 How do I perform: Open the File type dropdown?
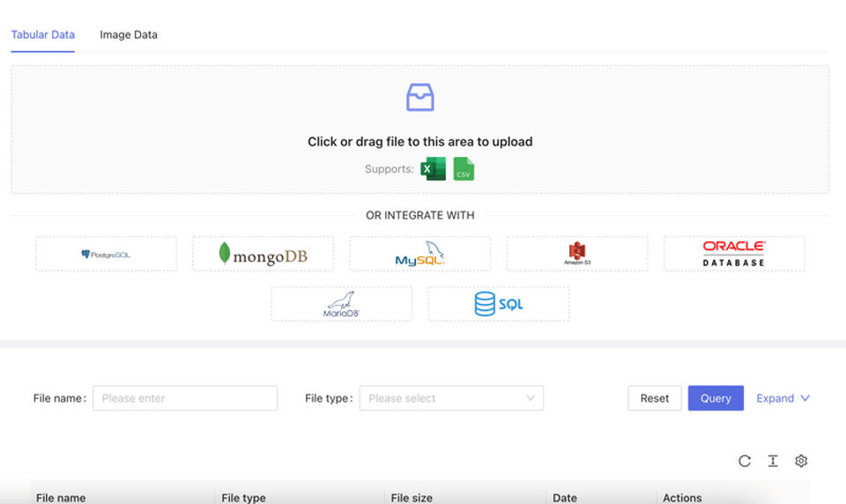tap(451, 398)
